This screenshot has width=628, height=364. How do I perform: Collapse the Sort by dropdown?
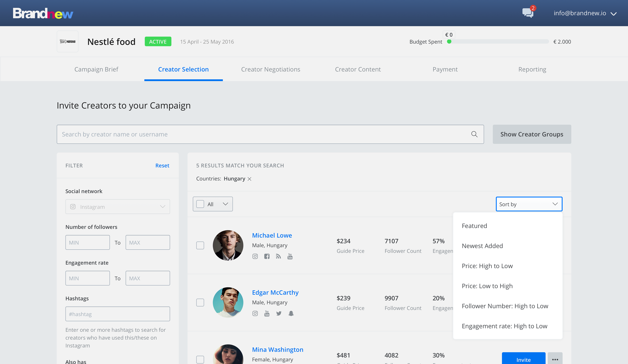(529, 204)
